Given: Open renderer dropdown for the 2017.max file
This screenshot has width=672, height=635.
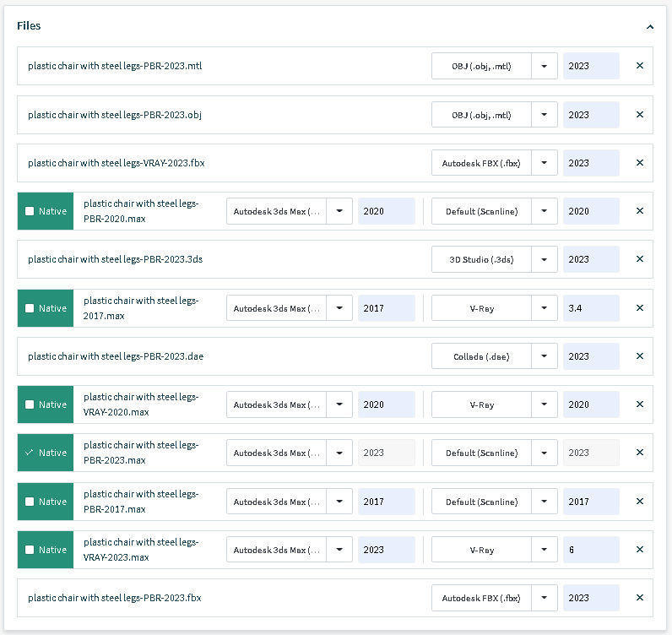Looking at the screenshot, I should pos(545,308).
